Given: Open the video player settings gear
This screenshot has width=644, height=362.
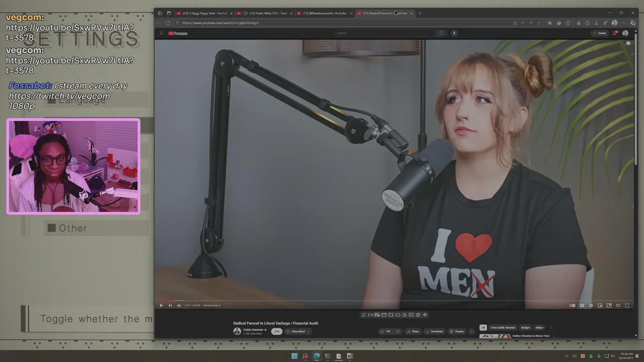Looking at the screenshot, I should (591, 305).
